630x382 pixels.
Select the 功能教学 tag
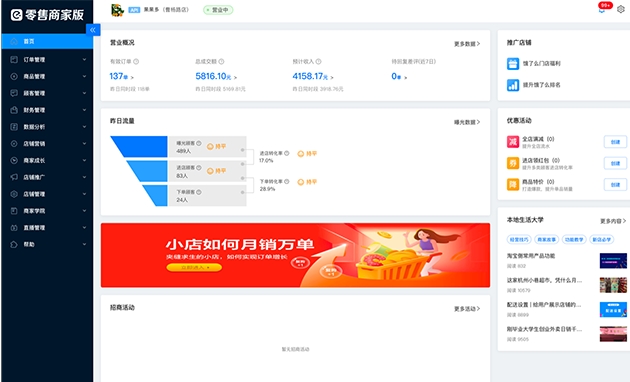click(574, 240)
